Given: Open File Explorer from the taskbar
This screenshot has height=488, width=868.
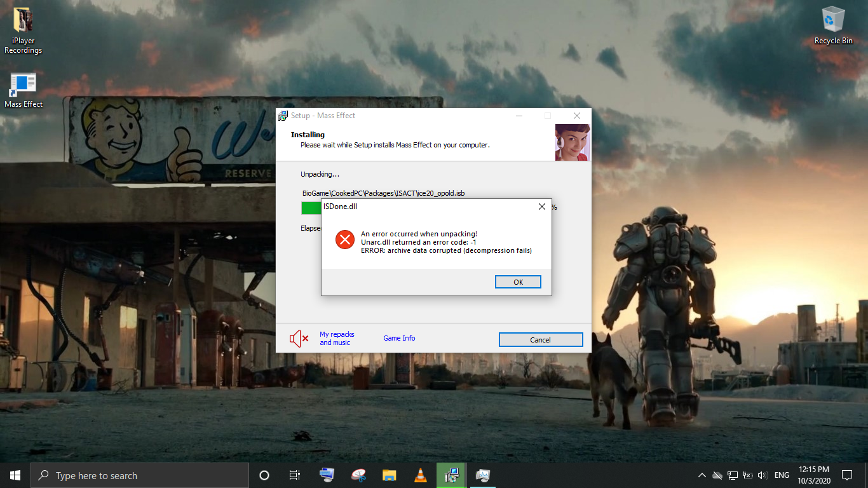Looking at the screenshot, I should (390, 475).
